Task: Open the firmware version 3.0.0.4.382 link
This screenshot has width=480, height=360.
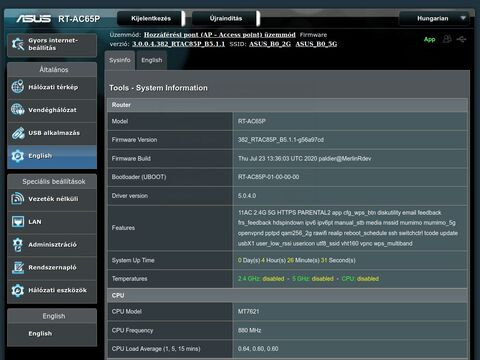Action: 179,44
